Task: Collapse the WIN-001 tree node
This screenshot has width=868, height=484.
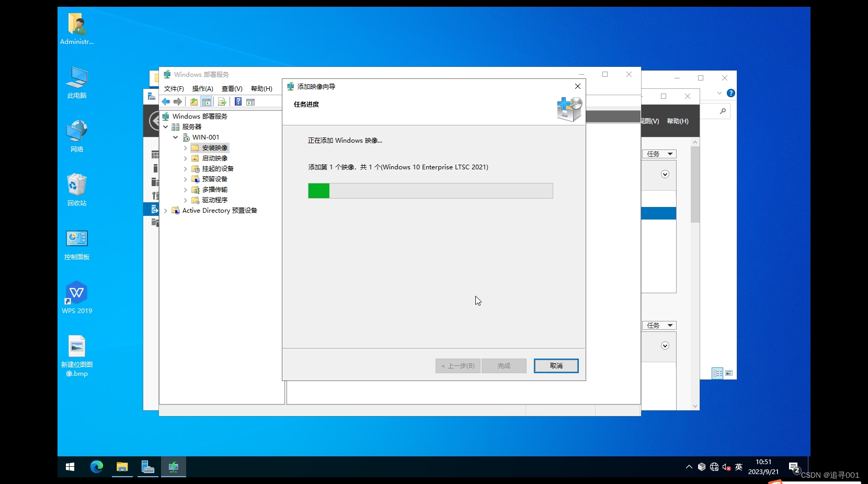Action: click(x=176, y=137)
